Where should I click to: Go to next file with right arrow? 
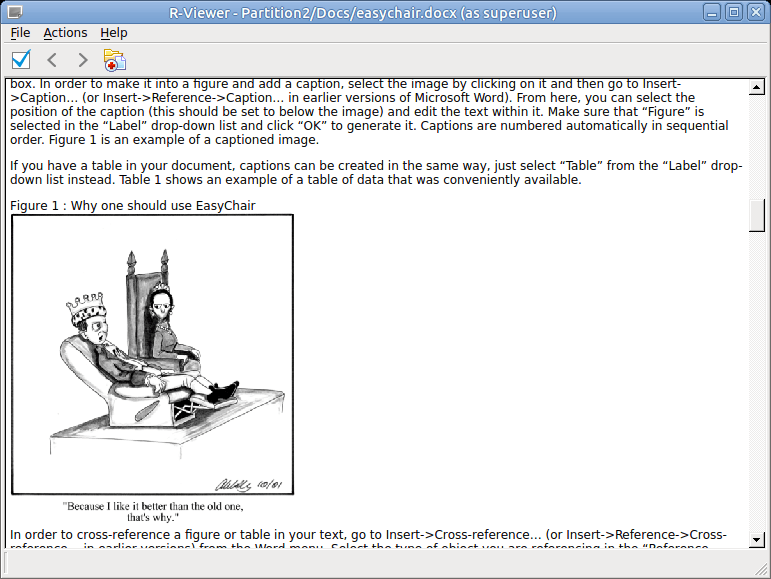tap(83, 60)
